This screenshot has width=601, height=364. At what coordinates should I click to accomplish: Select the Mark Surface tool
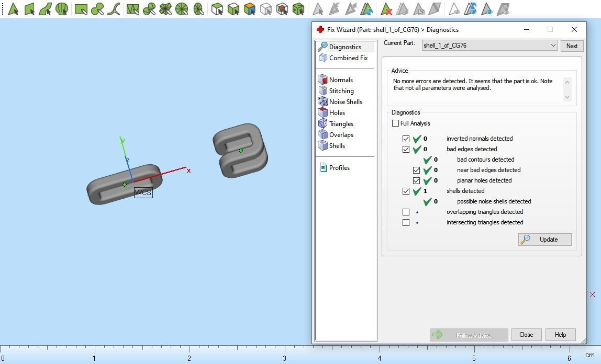[x=45, y=9]
